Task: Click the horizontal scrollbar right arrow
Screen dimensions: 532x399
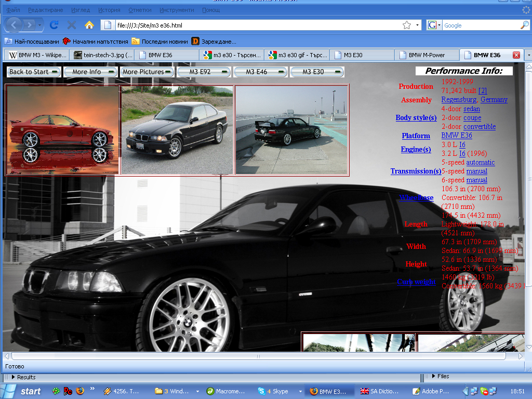Action: [521, 356]
